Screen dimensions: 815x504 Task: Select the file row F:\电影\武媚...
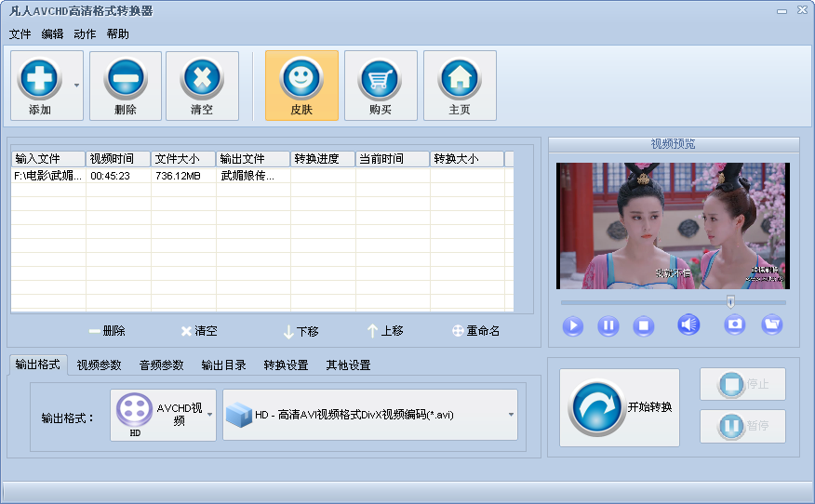tap(262, 176)
